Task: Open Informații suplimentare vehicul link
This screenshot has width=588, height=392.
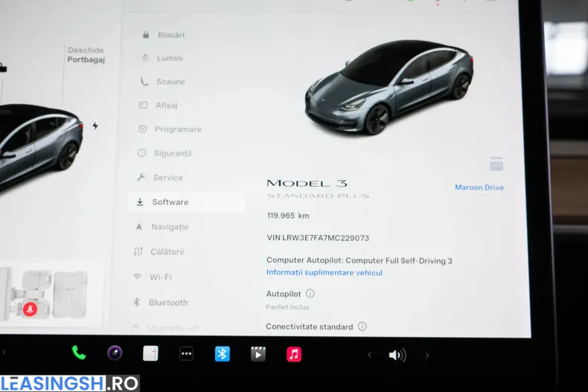Action: 325,272
